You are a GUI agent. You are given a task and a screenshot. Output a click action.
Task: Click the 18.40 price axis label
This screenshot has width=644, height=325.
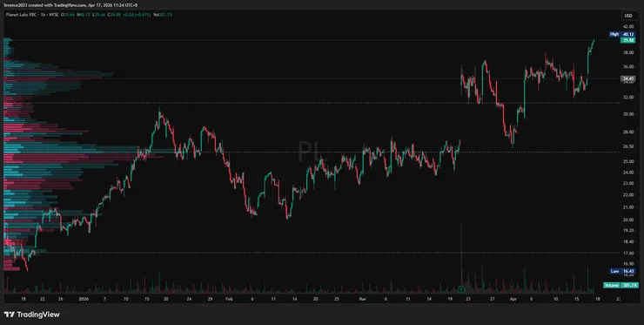tap(628, 242)
